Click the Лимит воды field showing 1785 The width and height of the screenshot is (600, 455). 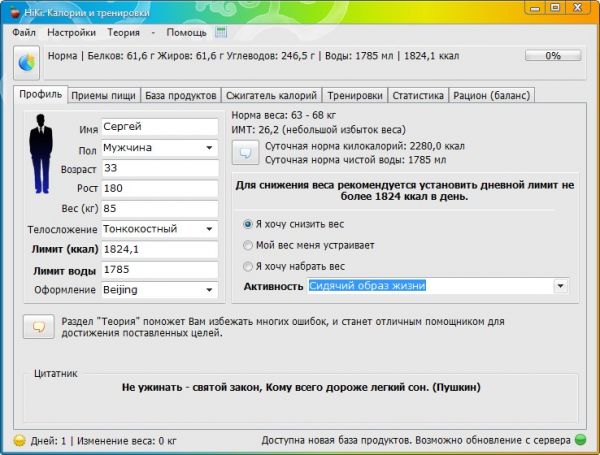coord(160,270)
